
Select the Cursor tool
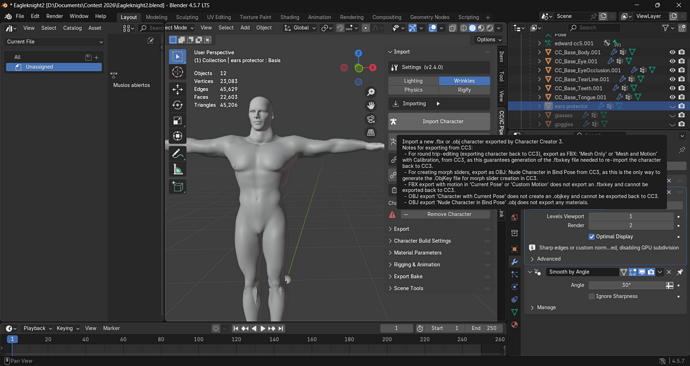click(x=178, y=72)
